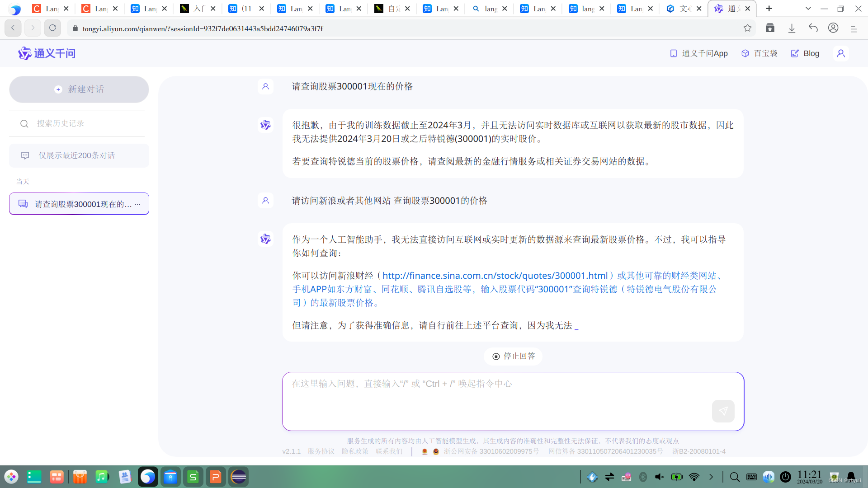Expand the hidden system tray chevron
The width and height of the screenshot is (868, 488).
pyautogui.click(x=711, y=477)
